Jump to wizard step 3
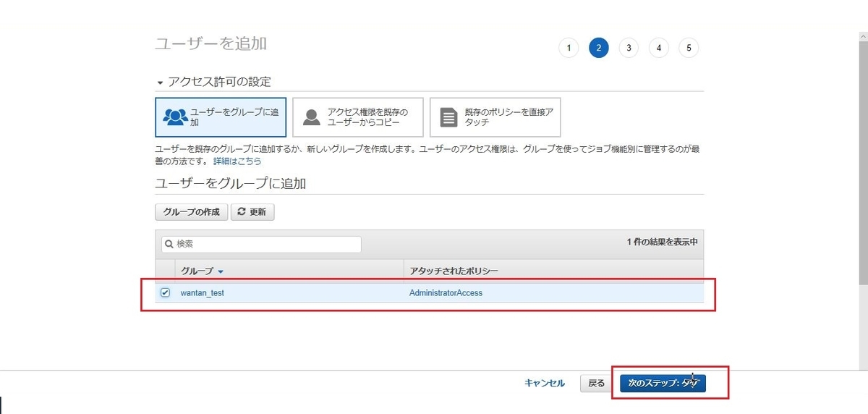 [x=629, y=48]
